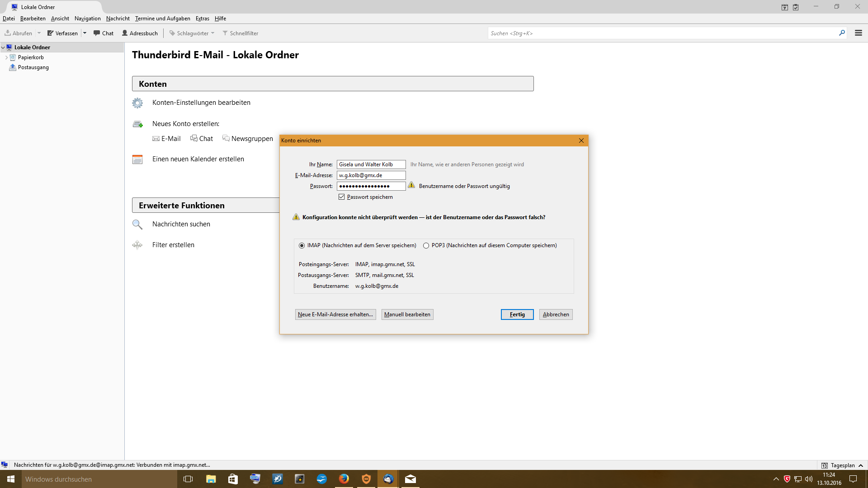Select the POP3 radio option
Viewport: 868px width, 488px height.
click(x=426, y=245)
